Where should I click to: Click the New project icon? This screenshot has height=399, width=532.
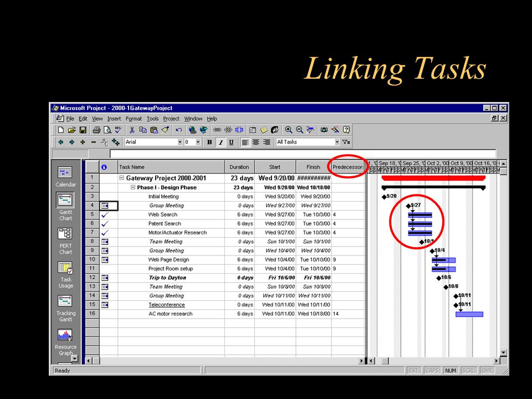61,130
